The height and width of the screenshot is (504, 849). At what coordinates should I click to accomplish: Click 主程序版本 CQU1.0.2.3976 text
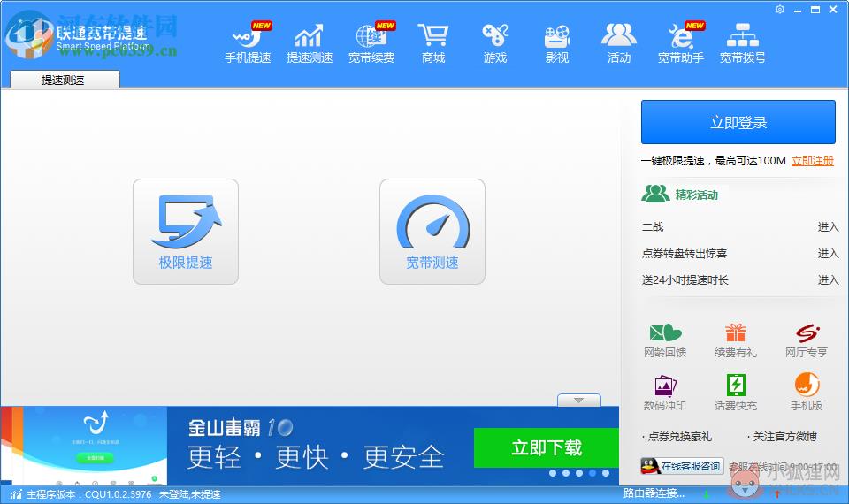tap(88, 494)
